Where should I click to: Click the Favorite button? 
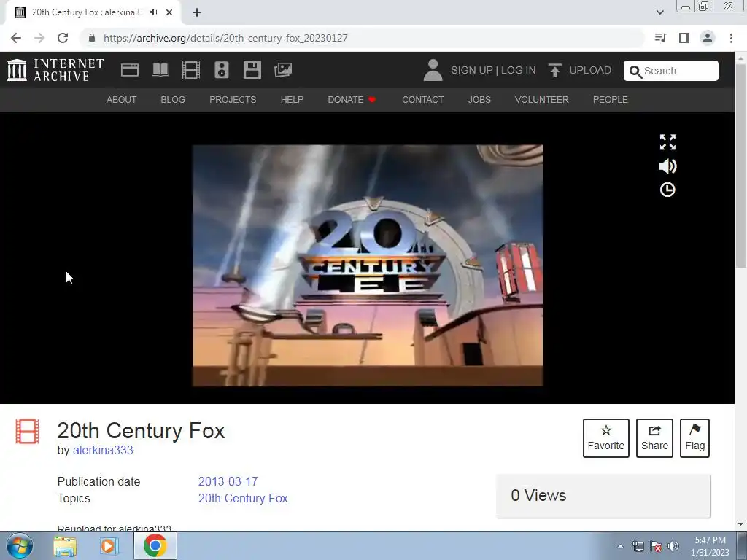coord(606,438)
